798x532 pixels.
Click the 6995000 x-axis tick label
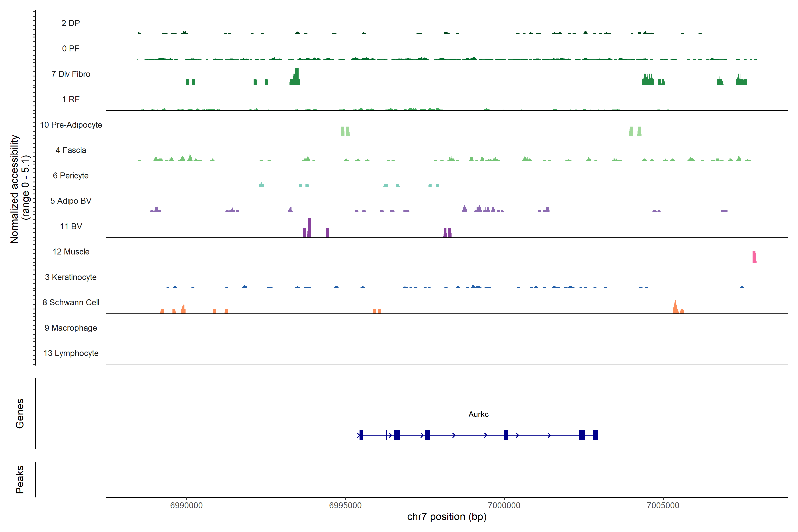click(345, 505)
